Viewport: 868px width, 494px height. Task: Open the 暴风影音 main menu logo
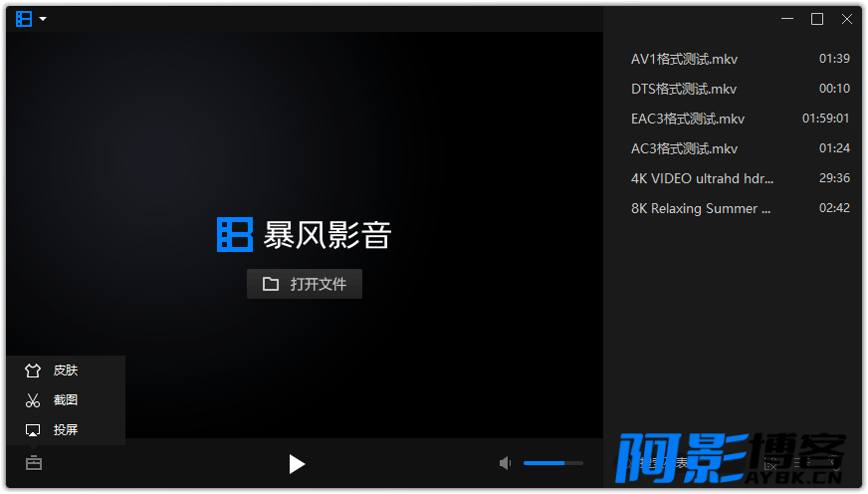[24, 19]
